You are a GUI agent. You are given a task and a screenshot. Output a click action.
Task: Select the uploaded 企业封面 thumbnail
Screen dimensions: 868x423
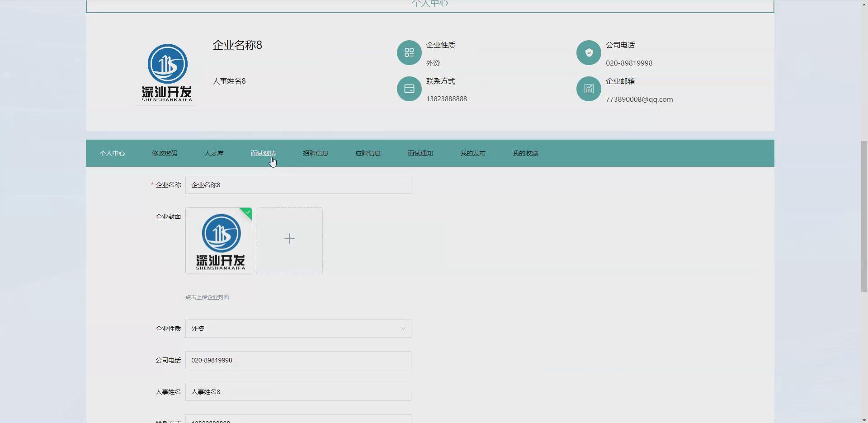[219, 241]
